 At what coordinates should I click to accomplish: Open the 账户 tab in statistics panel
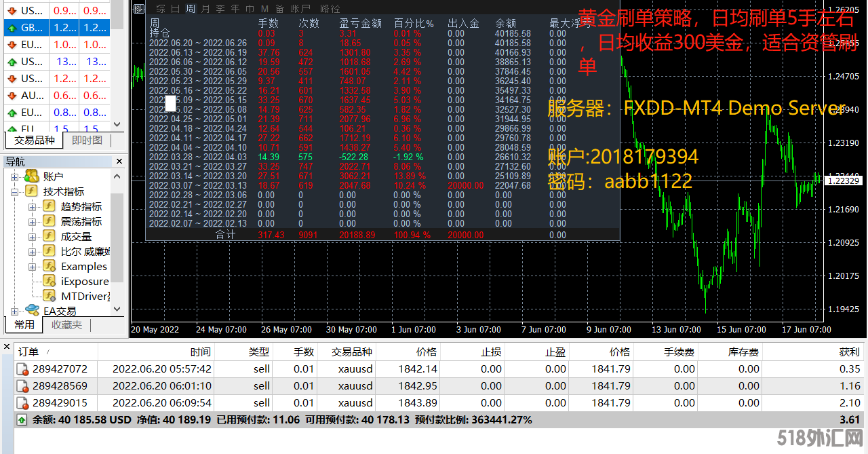(299, 9)
